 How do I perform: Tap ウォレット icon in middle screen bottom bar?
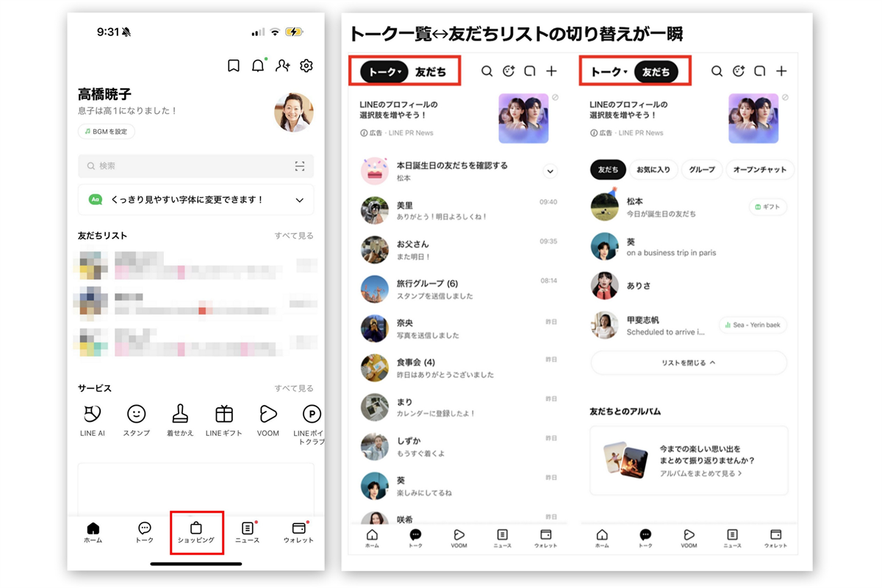click(545, 539)
